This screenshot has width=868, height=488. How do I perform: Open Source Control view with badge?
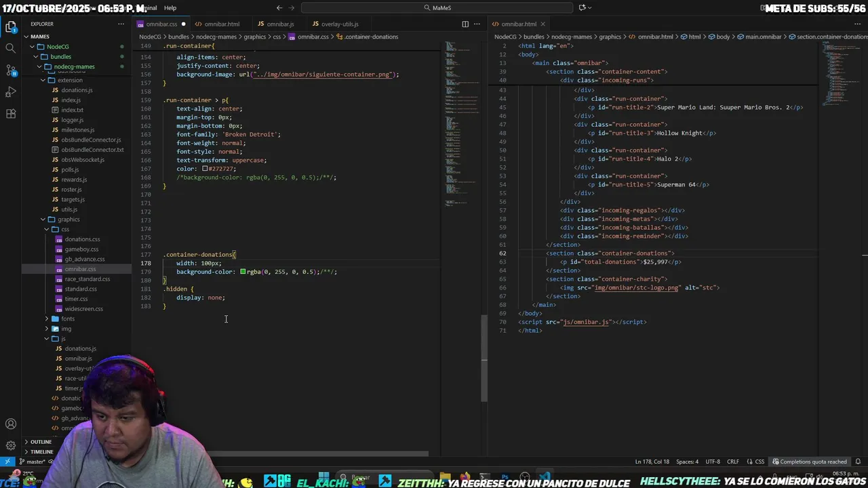10,70
